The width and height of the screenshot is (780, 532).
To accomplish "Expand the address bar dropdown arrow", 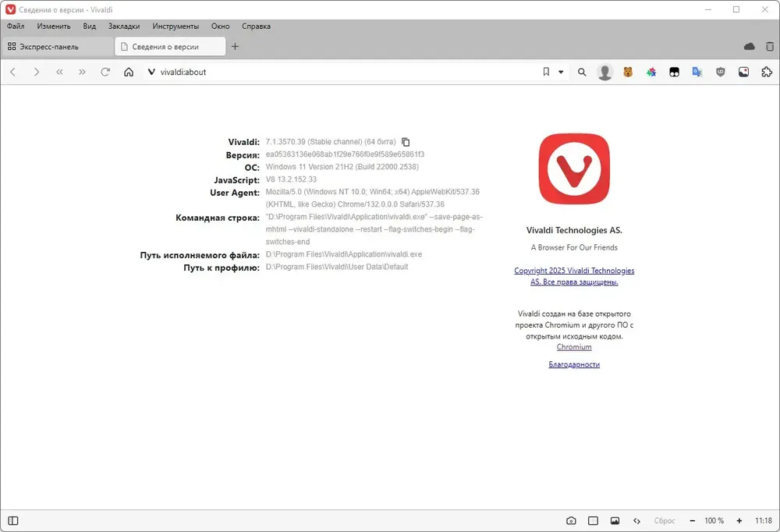I will pyautogui.click(x=561, y=73).
